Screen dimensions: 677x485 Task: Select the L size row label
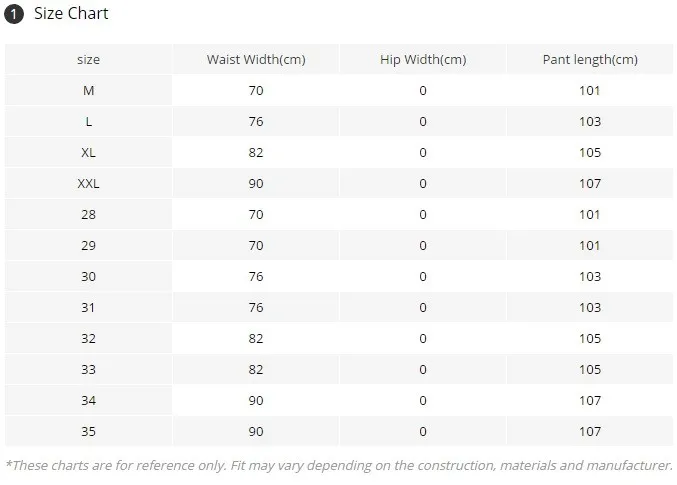(x=89, y=121)
